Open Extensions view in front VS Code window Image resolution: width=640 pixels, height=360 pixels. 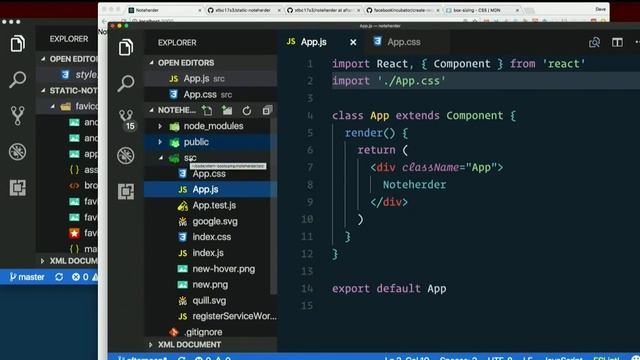click(126, 191)
